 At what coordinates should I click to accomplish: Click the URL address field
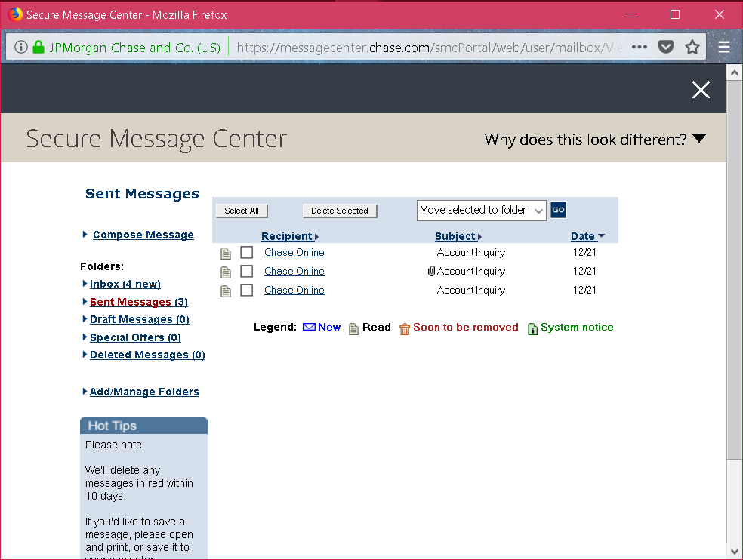(x=429, y=48)
